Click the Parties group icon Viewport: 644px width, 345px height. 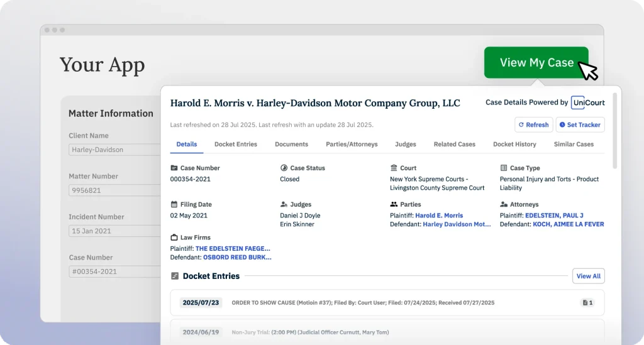click(394, 204)
